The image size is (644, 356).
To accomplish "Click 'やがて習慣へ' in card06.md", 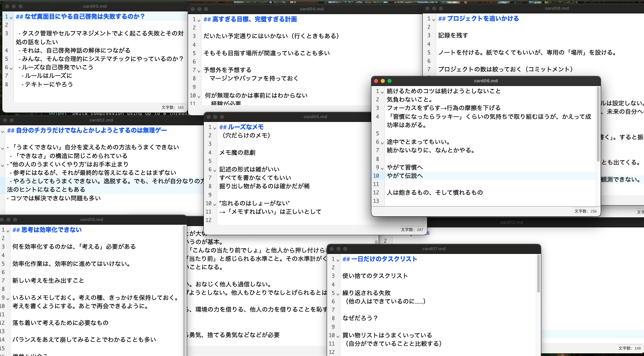I will tap(405, 167).
